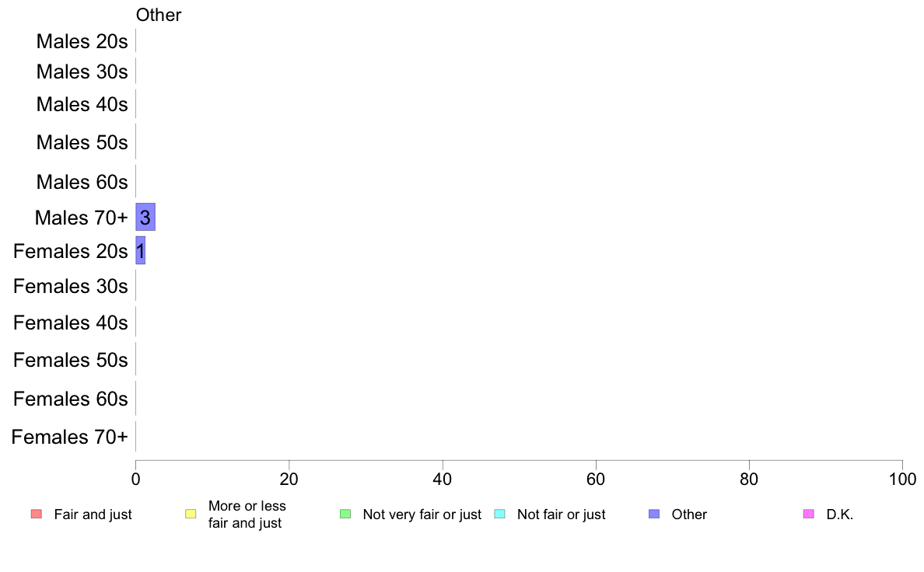924x572 pixels.
Task: Click the red Fair and just legend swatch
Action: (37, 514)
